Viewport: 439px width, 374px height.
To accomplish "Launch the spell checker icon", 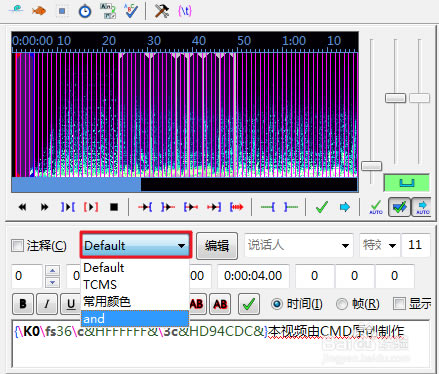I will 131,11.
